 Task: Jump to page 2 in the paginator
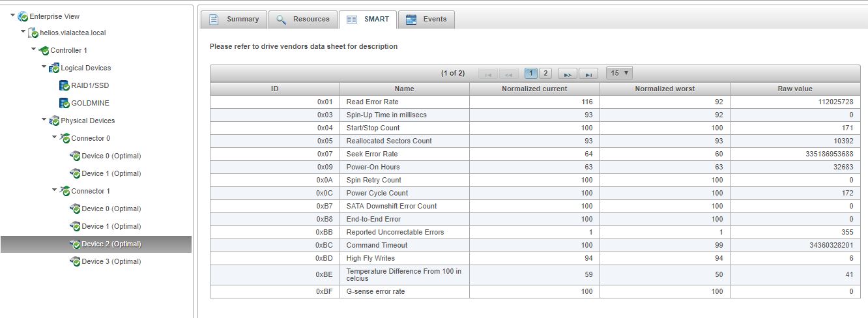pos(545,73)
